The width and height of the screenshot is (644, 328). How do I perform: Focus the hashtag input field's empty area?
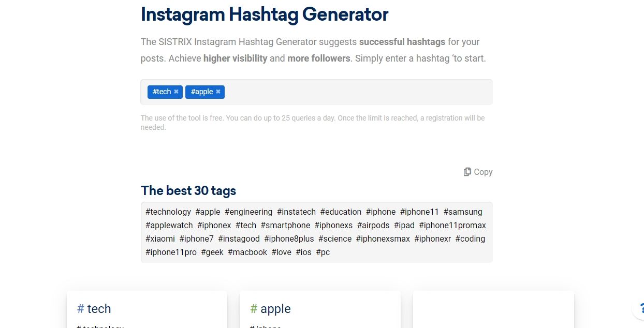coord(357,92)
